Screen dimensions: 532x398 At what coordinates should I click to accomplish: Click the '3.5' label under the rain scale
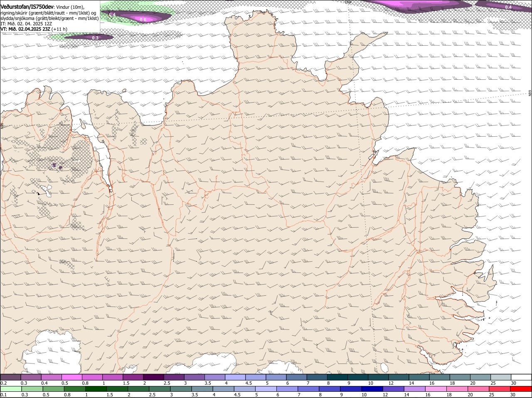[x=195, y=395]
